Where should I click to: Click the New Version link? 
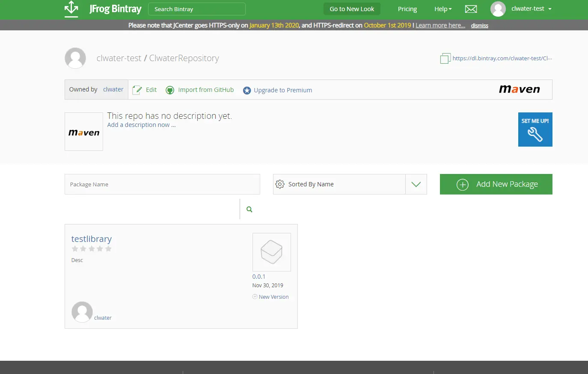pyautogui.click(x=274, y=297)
